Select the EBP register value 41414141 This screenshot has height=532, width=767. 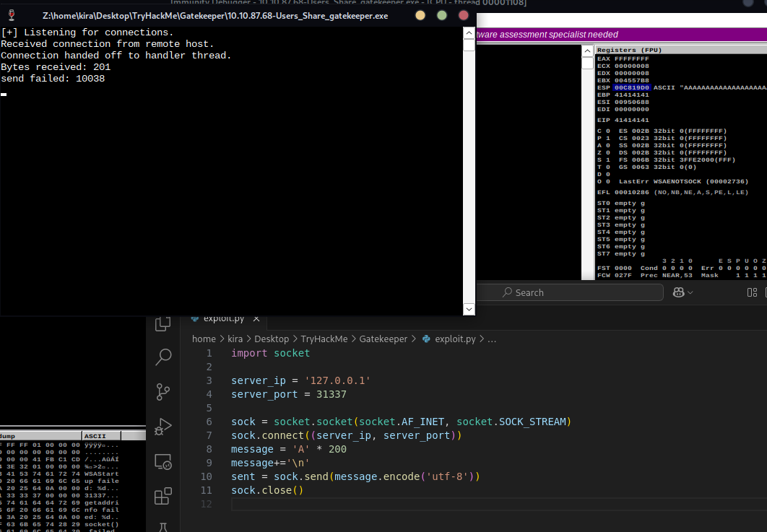(x=631, y=95)
